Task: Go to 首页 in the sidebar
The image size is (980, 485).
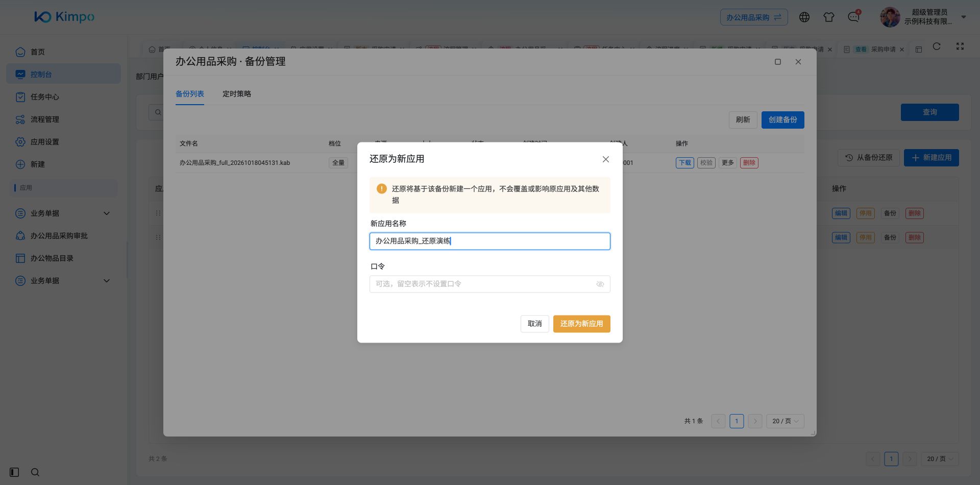Action: [x=63, y=52]
